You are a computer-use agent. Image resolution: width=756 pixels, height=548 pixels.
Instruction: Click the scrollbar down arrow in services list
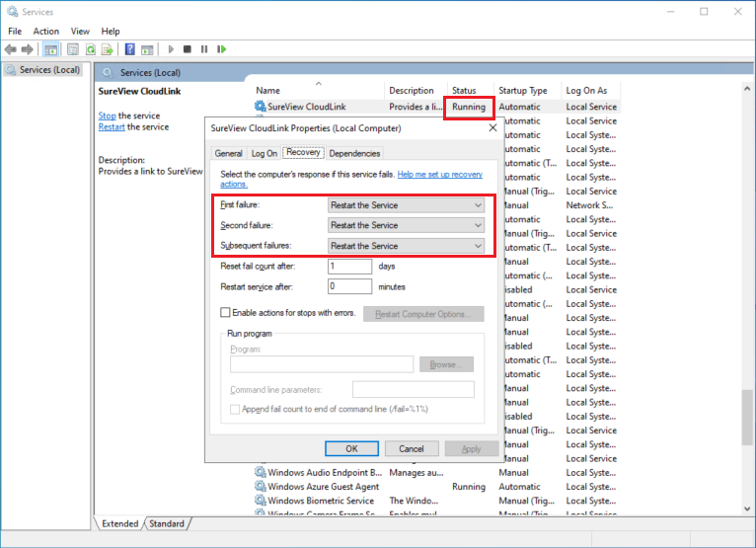[747, 509]
